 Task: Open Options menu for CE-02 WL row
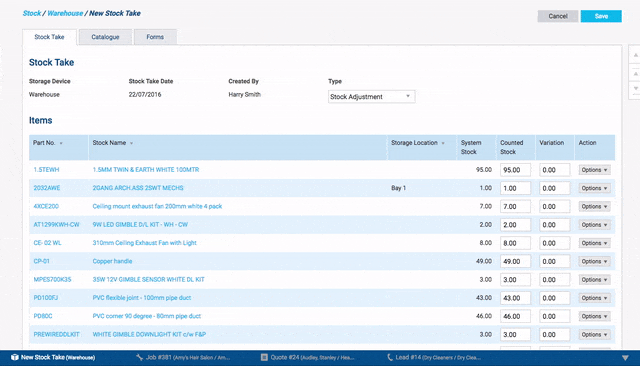594,243
